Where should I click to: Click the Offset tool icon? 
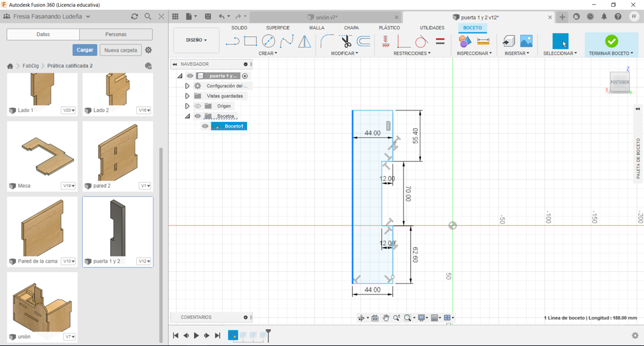[364, 41]
